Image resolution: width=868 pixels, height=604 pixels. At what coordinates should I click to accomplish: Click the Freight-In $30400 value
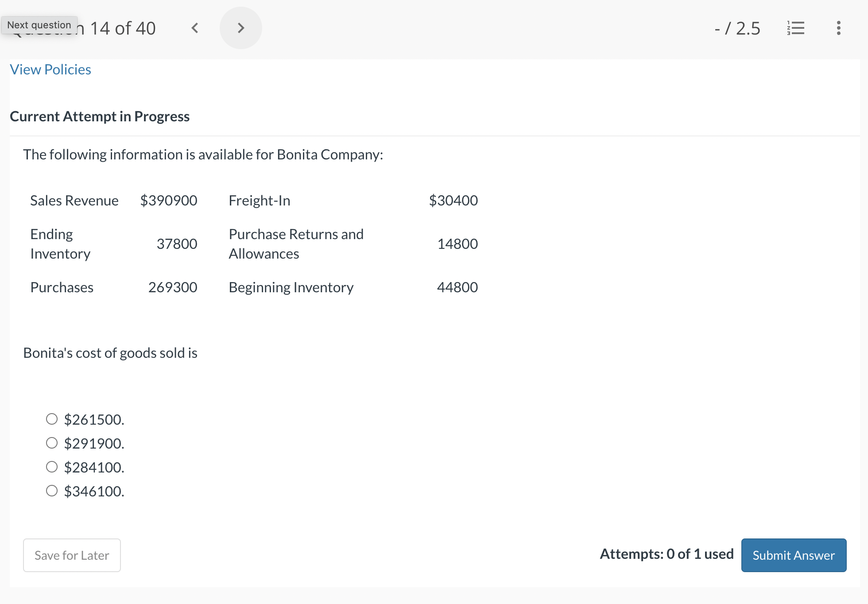click(x=453, y=200)
